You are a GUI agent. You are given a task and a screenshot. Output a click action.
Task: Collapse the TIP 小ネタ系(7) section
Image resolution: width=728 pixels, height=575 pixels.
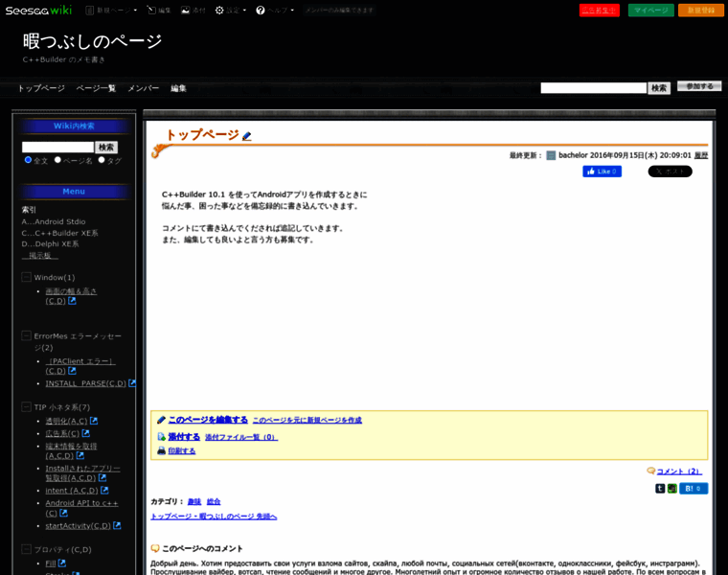(x=27, y=407)
